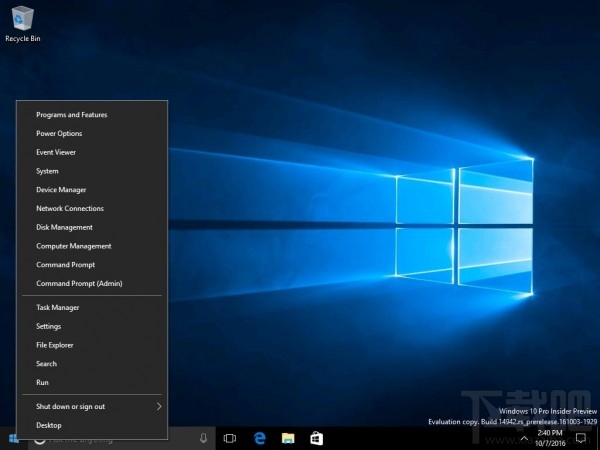Select System in the context menu

[92, 171]
